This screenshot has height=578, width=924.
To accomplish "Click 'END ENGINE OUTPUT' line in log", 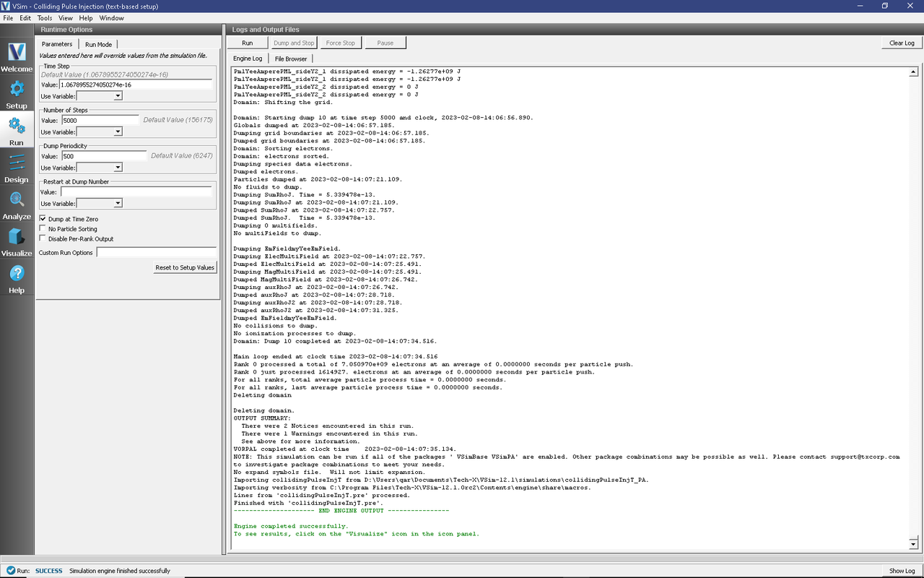I will pos(341,510).
